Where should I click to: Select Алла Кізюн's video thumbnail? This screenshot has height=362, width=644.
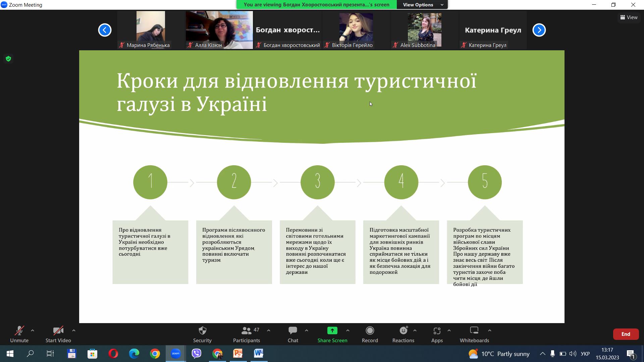(219, 30)
